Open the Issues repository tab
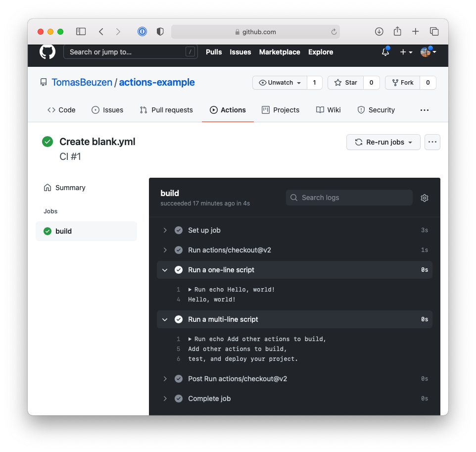476x452 pixels. click(107, 110)
